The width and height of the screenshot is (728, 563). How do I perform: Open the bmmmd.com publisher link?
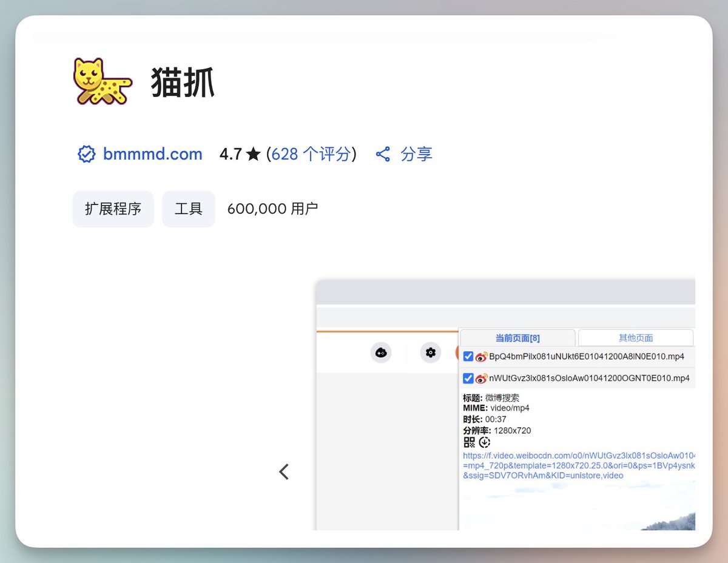(x=152, y=154)
